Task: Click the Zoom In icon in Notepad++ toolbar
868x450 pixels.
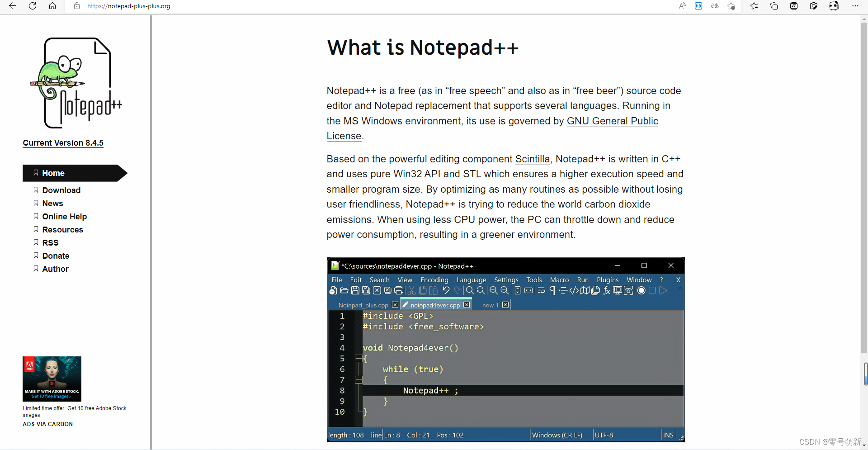Action: (494, 290)
